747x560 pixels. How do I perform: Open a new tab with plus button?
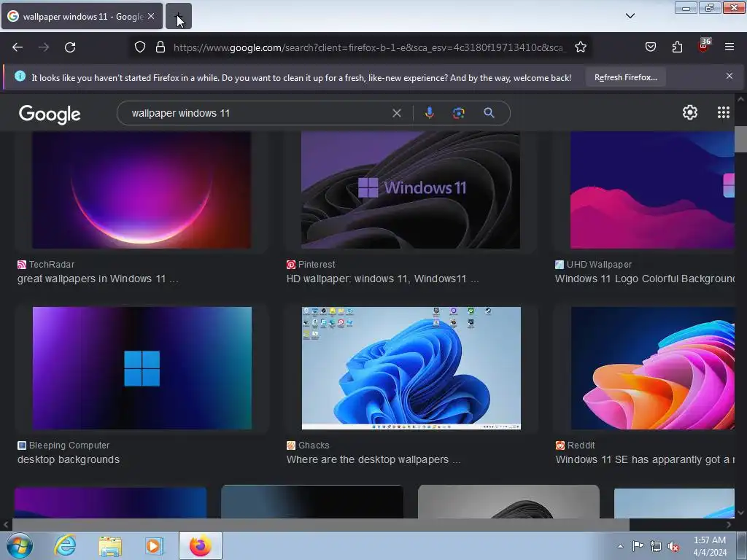coord(179,16)
